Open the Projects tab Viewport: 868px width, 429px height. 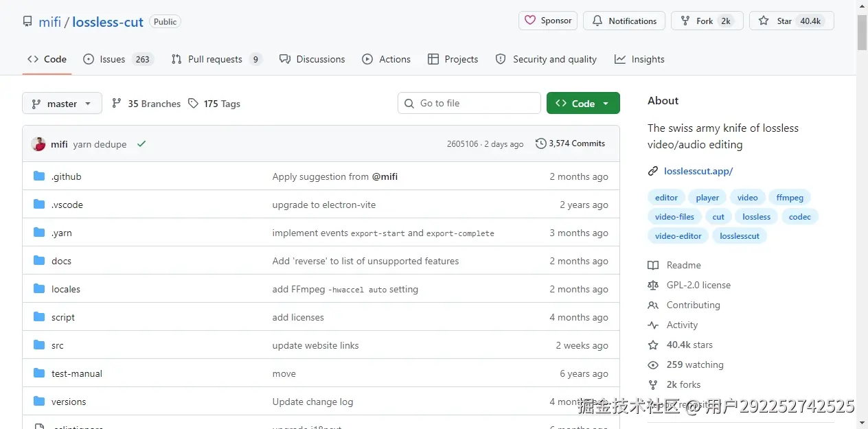453,59
